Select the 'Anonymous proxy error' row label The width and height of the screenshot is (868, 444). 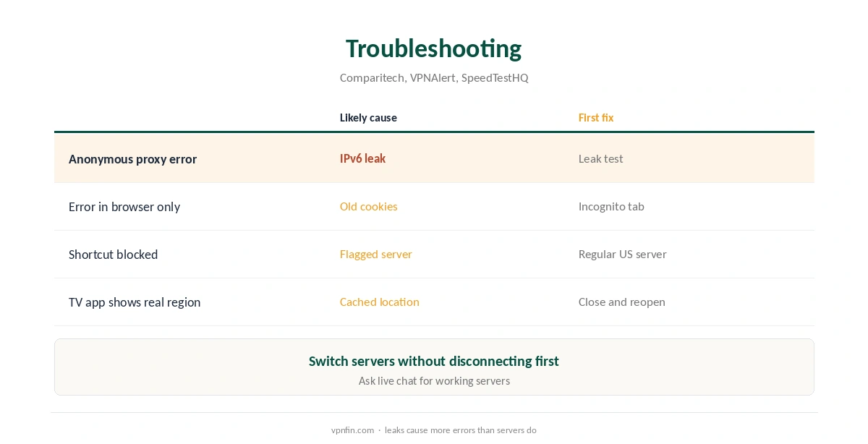click(132, 159)
